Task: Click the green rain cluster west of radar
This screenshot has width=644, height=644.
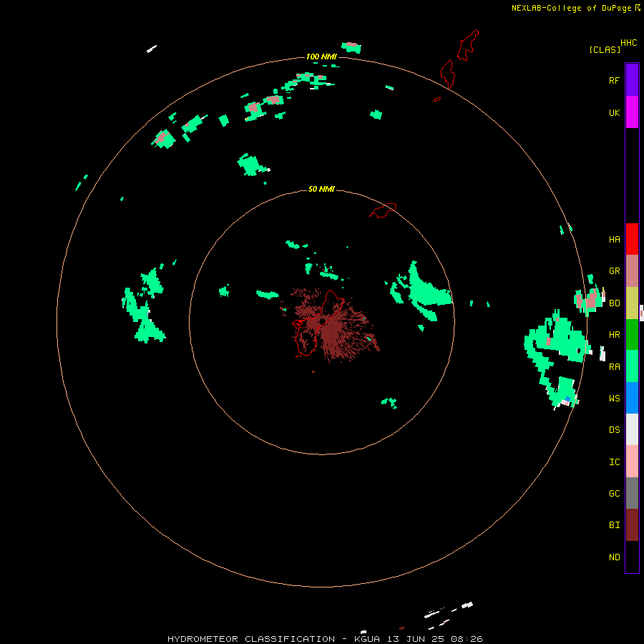Action: (x=144, y=304)
